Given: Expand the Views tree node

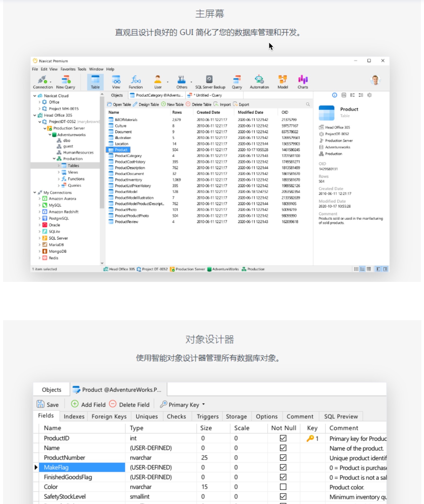Looking at the screenshot, I should [x=59, y=172].
